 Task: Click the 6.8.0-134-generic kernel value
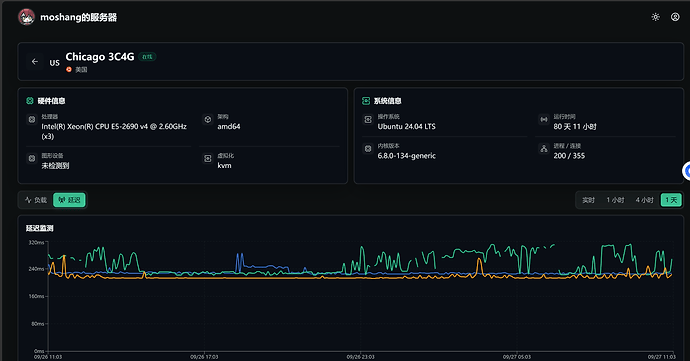[x=407, y=156]
